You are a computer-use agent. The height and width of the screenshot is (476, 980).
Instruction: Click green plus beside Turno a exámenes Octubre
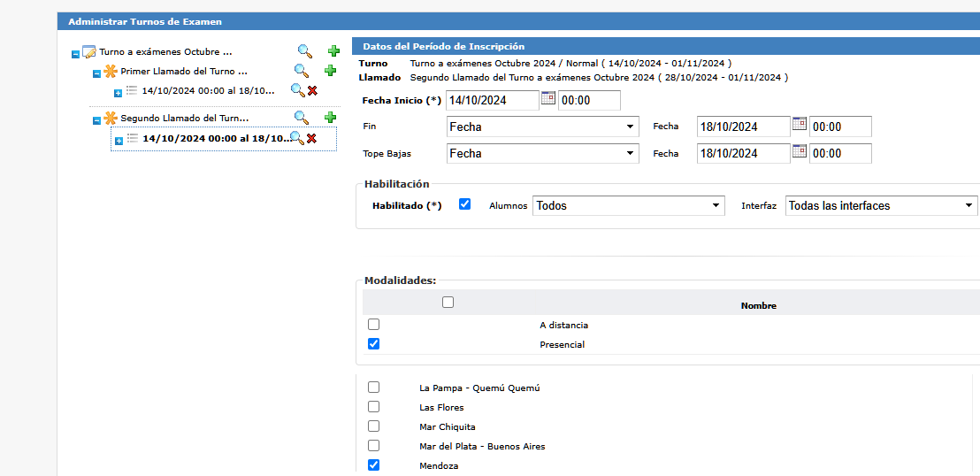[333, 51]
